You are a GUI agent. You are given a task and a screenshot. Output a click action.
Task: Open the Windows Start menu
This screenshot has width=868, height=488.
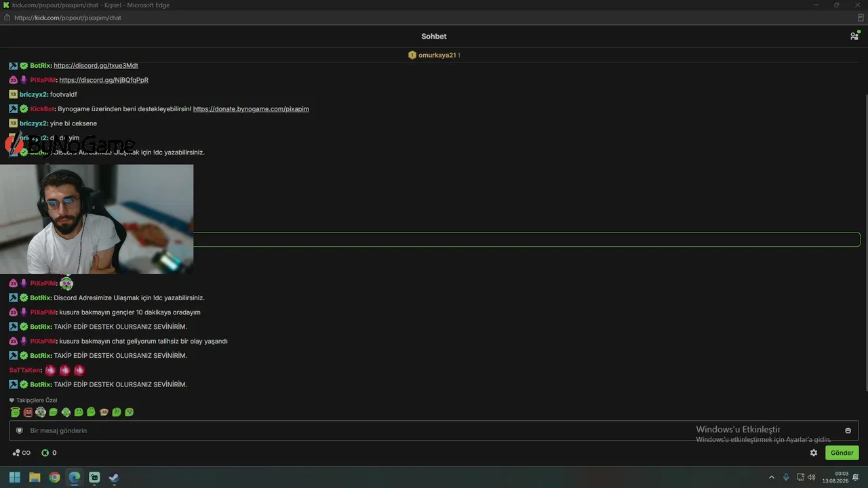tap(15, 477)
